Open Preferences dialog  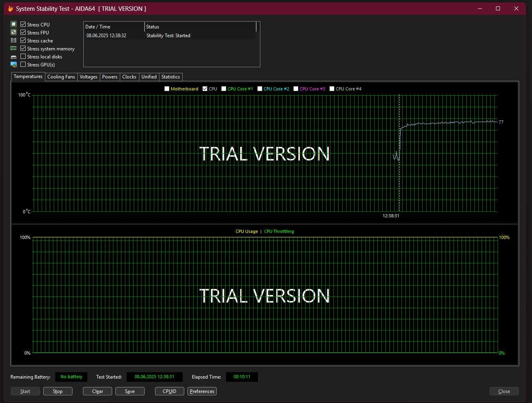[x=202, y=391]
